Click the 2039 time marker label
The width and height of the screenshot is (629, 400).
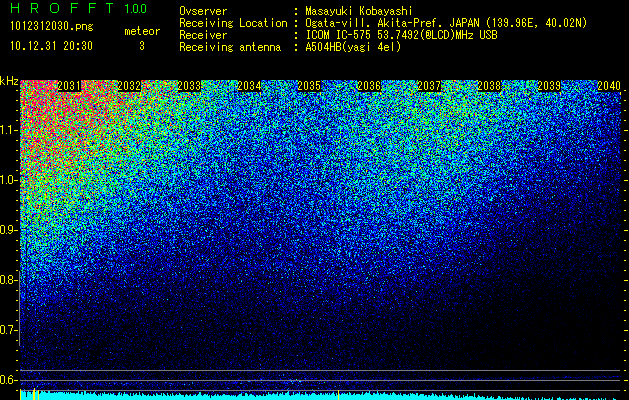pyautogui.click(x=549, y=86)
